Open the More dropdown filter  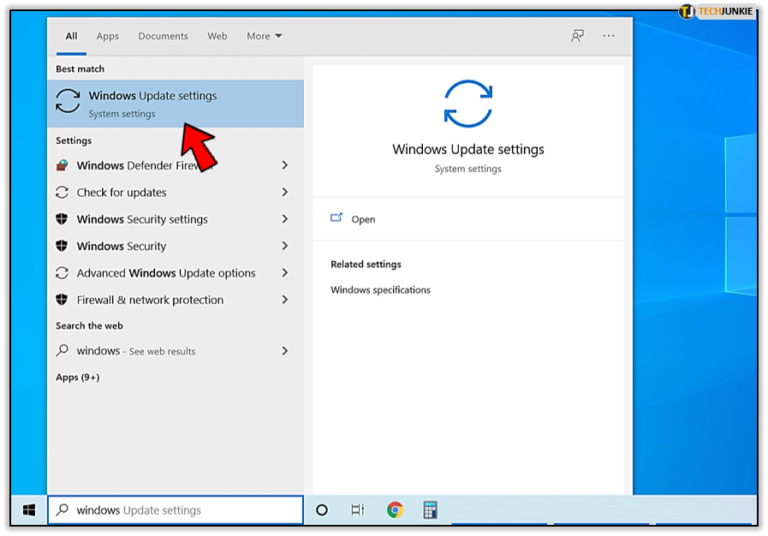(x=264, y=36)
